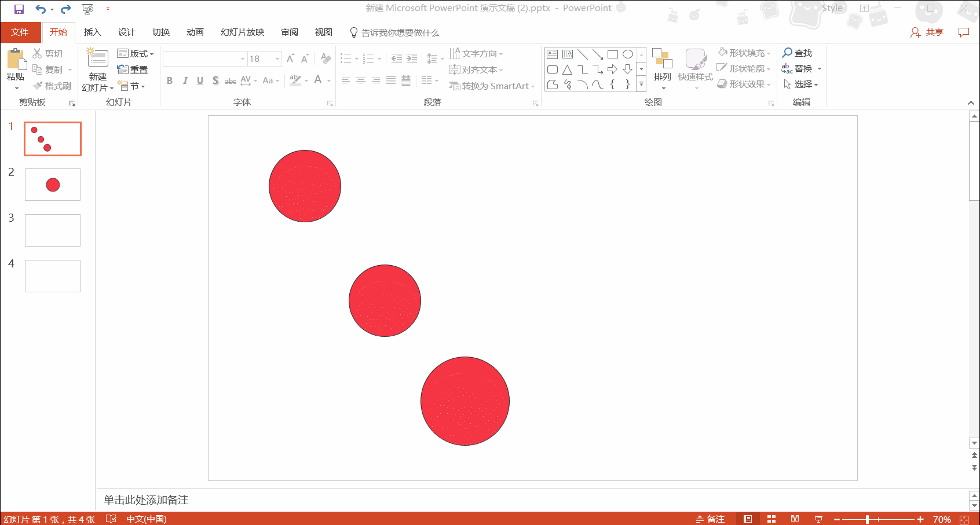Viewport: 980px width, 525px height.
Task: Click the Share button
Action: tap(927, 32)
